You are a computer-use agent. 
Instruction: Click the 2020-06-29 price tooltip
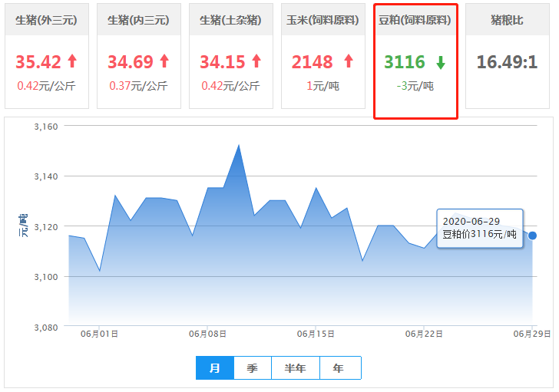point(480,228)
